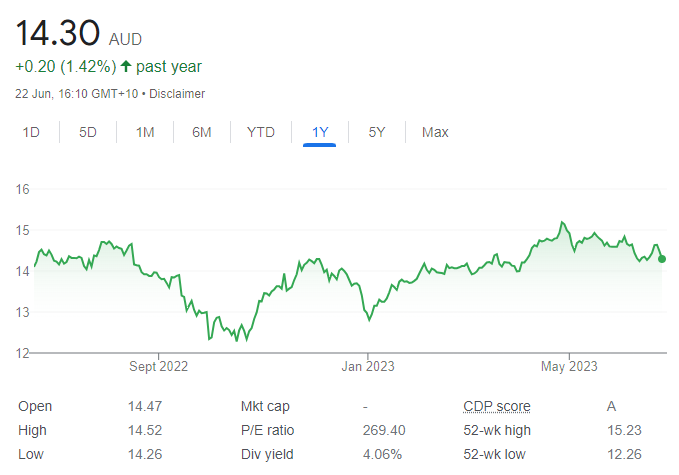This screenshot has width=679, height=475.
Task: Click the 52-wk high value 15.23
Action: click(624, 430)
